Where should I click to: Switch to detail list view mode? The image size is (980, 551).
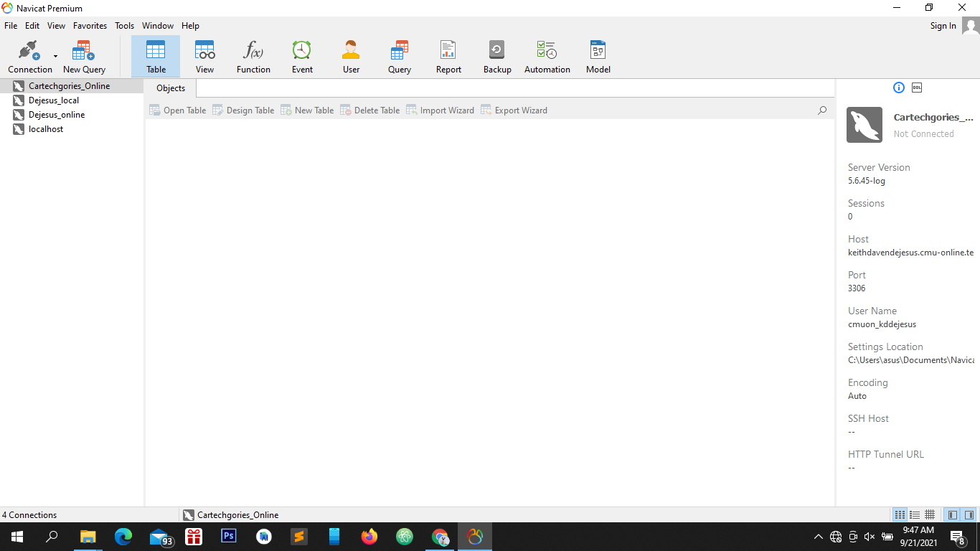click(x=915, y=515)
